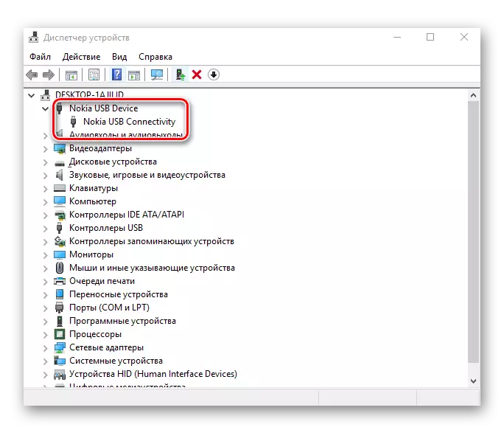Click the Мыши mouse icon
The image size is (504, 430).
click(x=60, y=268)
